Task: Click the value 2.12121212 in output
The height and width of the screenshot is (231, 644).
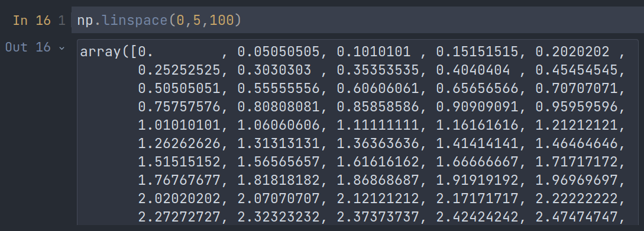Action: click(x=378, y=199)
